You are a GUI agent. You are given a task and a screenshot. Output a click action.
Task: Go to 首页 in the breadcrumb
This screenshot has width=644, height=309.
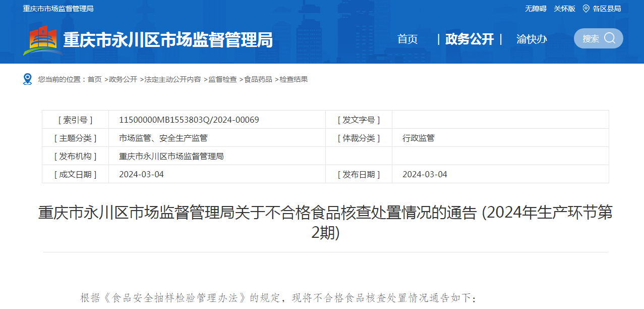94,79
